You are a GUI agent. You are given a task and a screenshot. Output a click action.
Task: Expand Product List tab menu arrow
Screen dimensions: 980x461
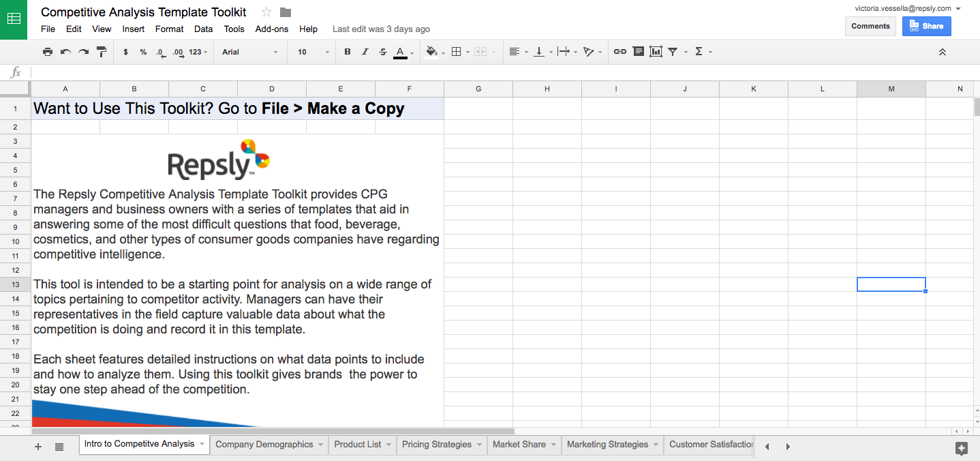389,445
